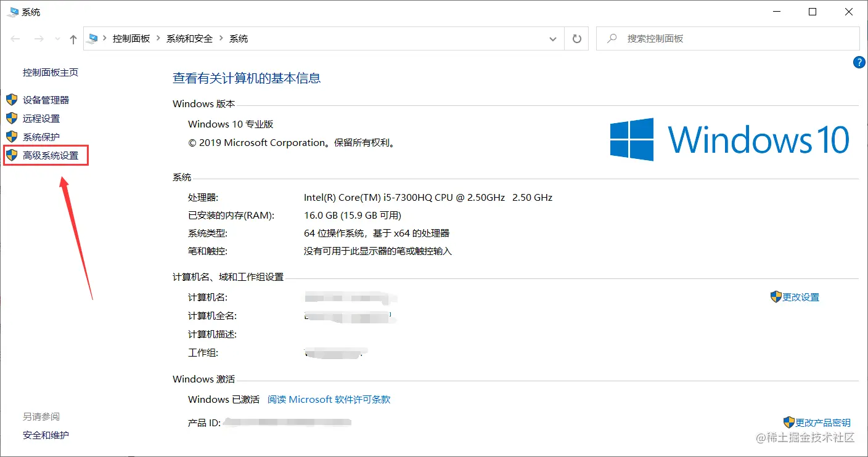Click the 没有可用于此显示器的笔或触控输入 text

[378, 251]
